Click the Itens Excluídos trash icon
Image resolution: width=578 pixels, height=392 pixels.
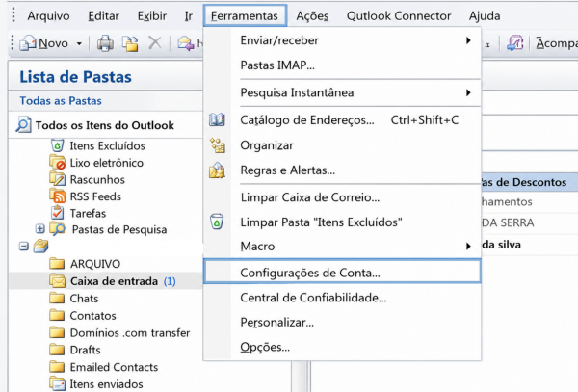[x=57, y=145]
